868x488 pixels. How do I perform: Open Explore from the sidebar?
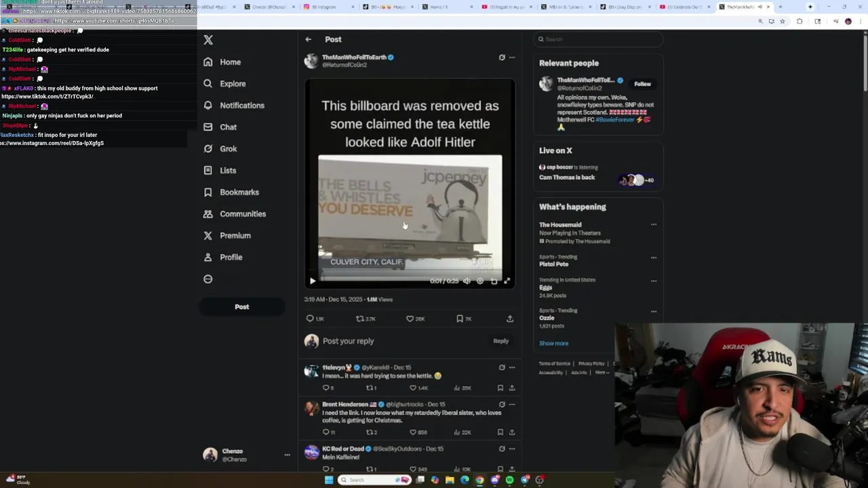(224, 83)
